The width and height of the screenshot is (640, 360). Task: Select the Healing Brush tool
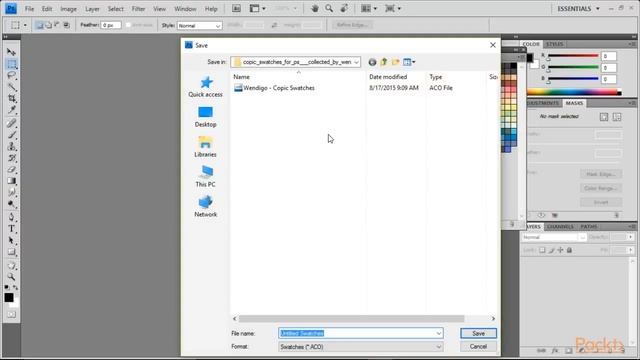coord(11,123)
